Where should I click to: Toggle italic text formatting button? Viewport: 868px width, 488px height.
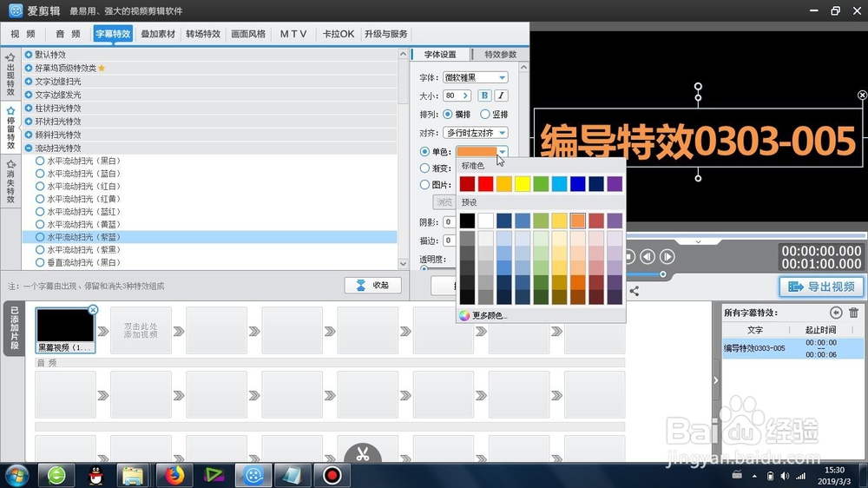pyautogui.click(x=501, y=96)
